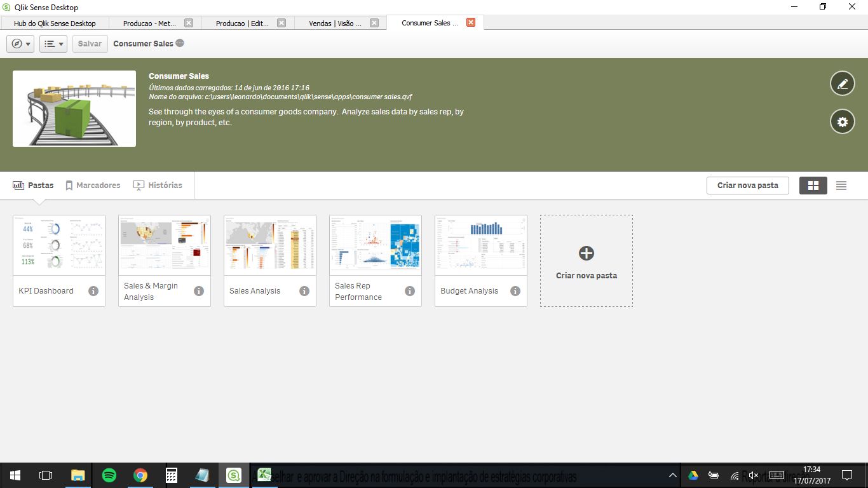Open the app settings gear icon

coord(842,121)
